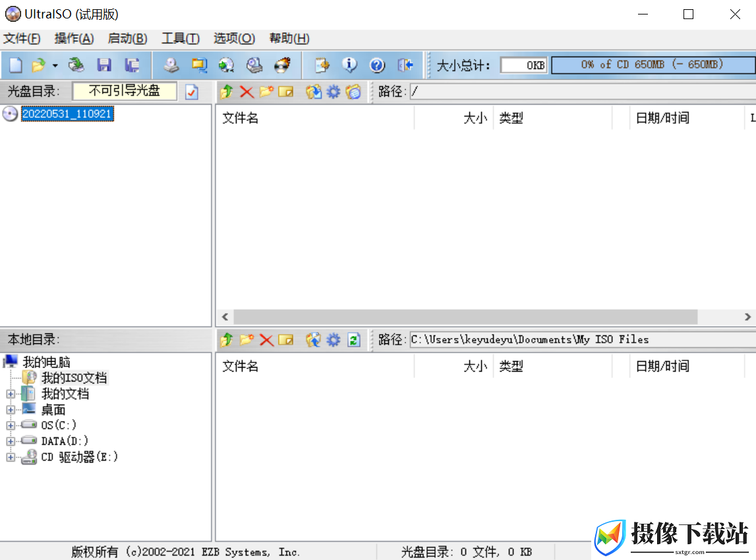This screenshot has width=756, height=560.
Task: Exit UltraISO using the door arrow icon
Action: tap(405, 65)
